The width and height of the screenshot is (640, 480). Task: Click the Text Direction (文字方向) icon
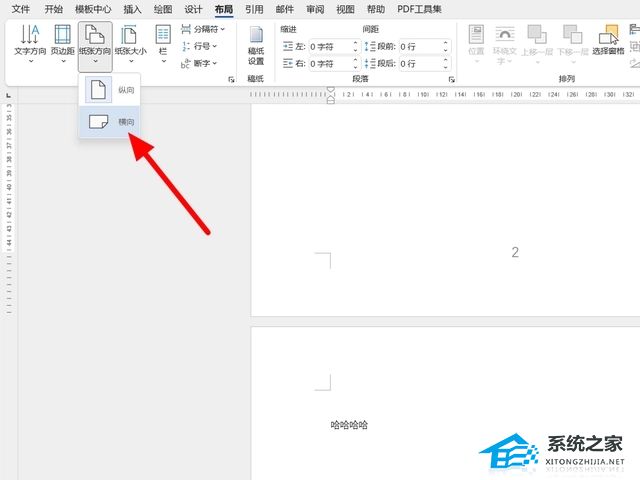point(30,42)
